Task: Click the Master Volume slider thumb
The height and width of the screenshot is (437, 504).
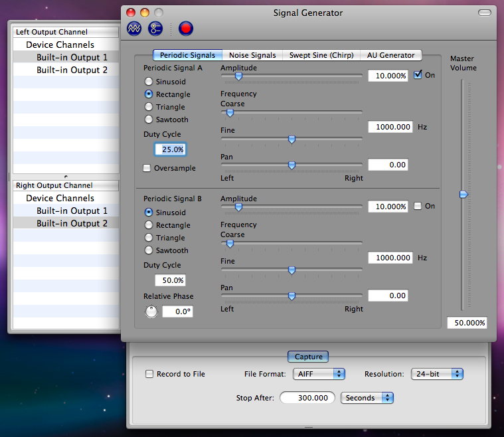Action: pos(463,194)
